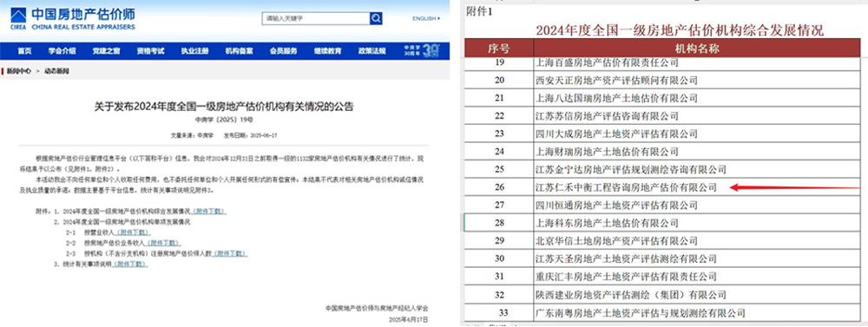868x327 pixels.
Task: Open the 机构备案 menu
Action: (240, 51)
